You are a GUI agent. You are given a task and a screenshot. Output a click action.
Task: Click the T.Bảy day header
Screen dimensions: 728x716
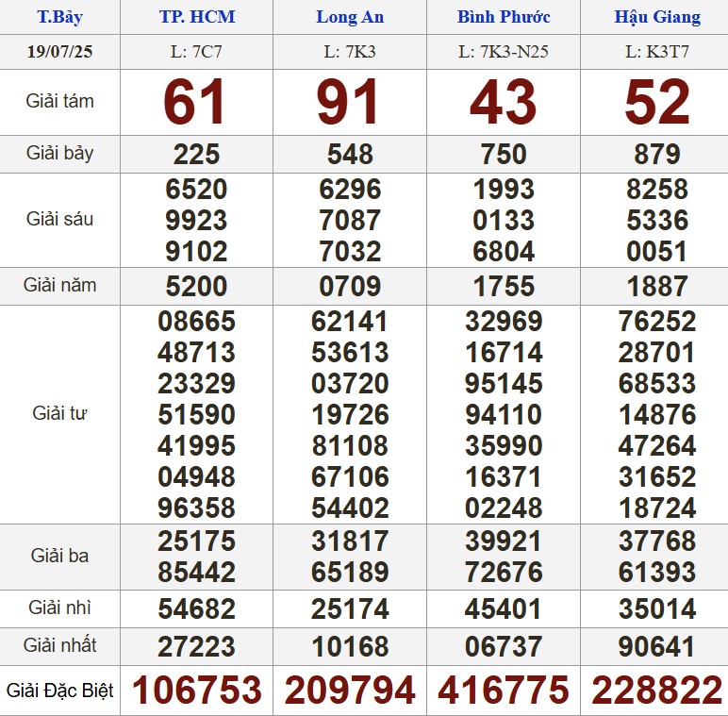tap(59, 17)
